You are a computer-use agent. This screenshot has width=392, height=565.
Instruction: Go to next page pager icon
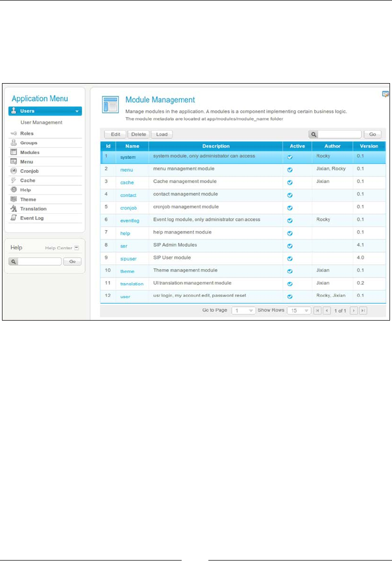pyautogui.click(x=354, y=311)
